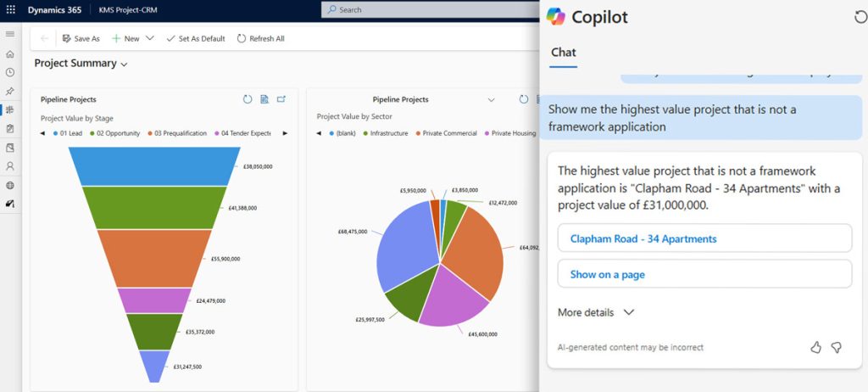Open the Project Summary dashboard selector
Screen dimensions: 868x392
pos(125,64)
